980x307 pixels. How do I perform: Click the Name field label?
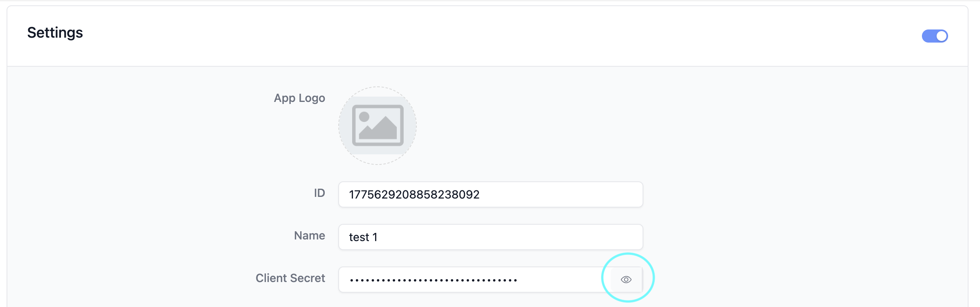310,235
